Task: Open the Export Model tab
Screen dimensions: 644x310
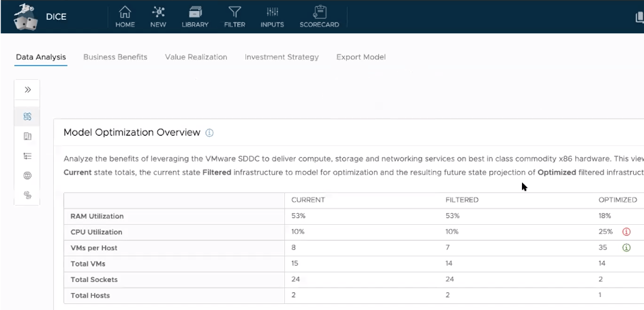Action: coord(361,57)
